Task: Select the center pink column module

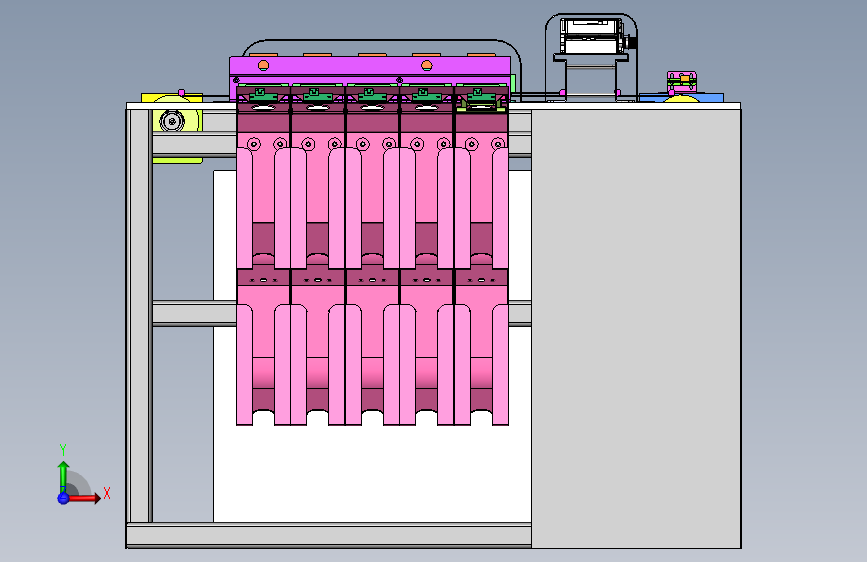Action: pyautogui.click(x=372, y=254)
